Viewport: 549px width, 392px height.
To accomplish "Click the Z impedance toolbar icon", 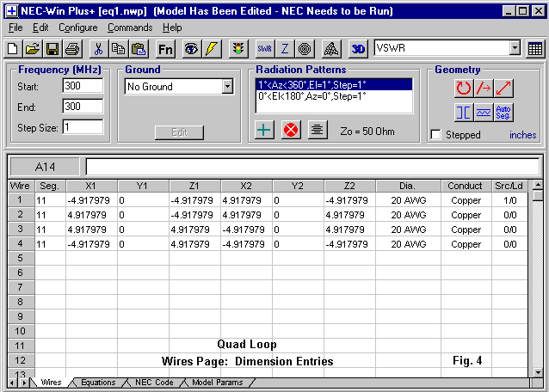I will pyautogui.click(x=285, y=49).
